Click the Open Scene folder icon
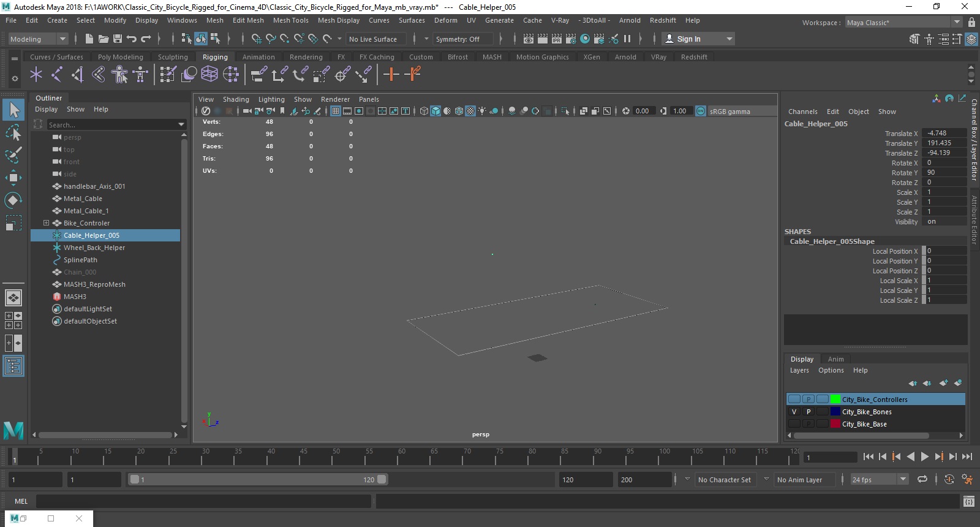 104,39
